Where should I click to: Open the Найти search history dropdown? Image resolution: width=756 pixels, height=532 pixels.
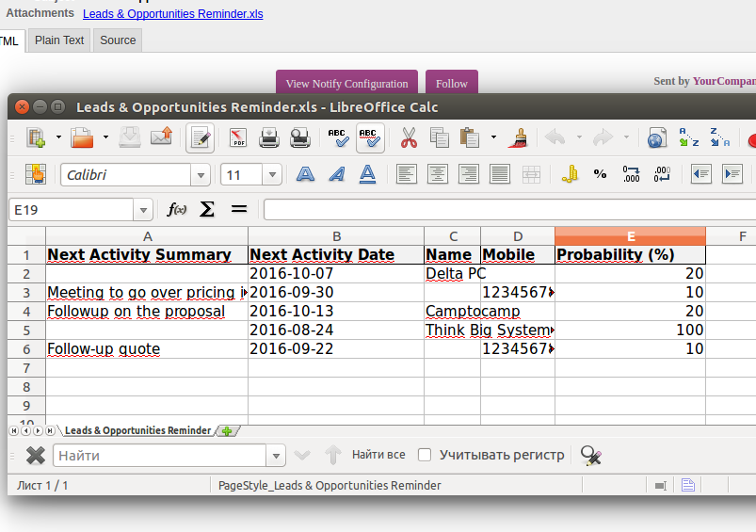coord(276,456)
